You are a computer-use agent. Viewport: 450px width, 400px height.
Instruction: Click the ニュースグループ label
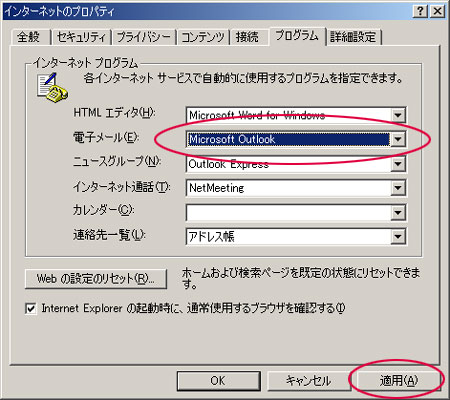pyautogui.click(x=117, y=162)
